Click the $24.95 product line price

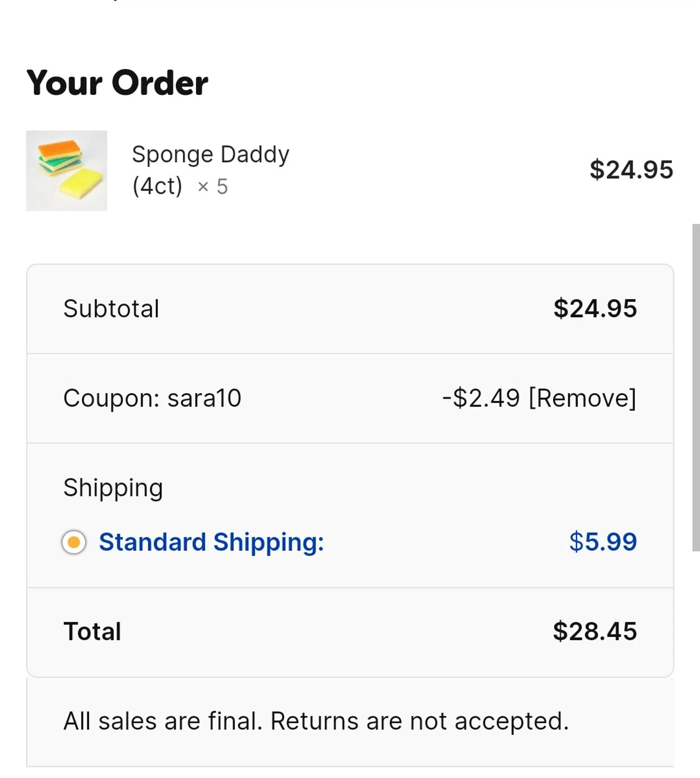(x=631, y=170)
